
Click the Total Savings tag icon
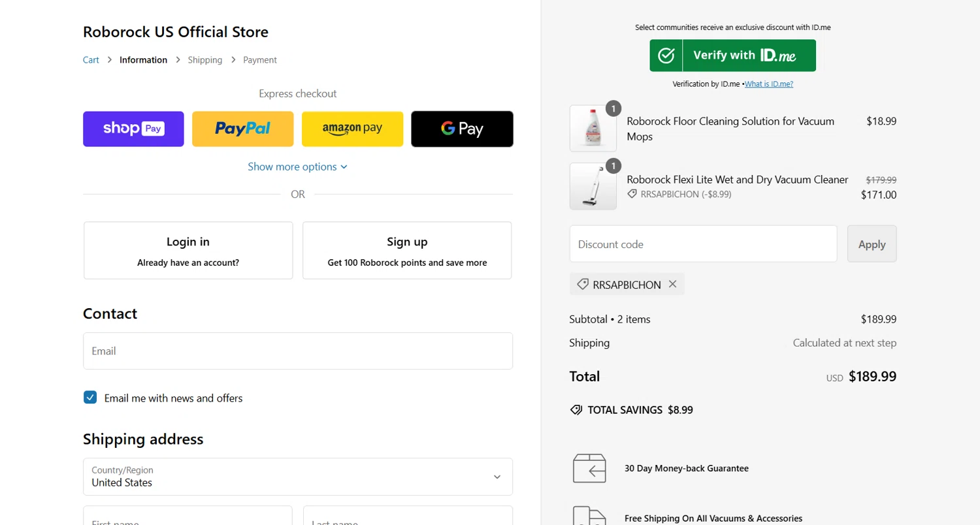coord(576,410)
